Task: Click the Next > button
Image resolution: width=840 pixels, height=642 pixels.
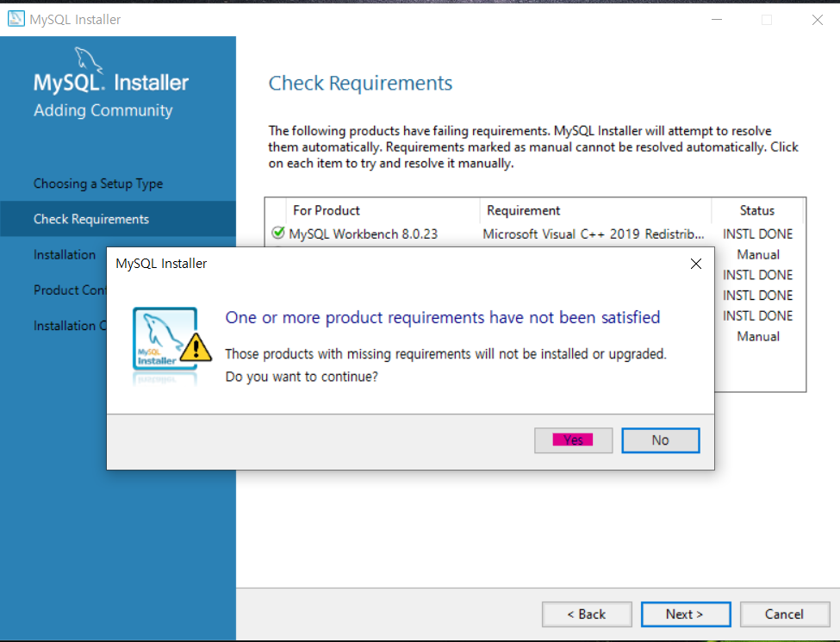Action: pyautogui.click(x=686, y=614)
